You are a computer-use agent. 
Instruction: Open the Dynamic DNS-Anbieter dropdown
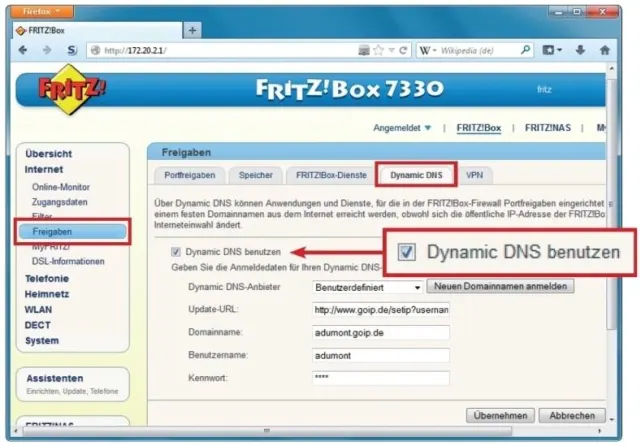pyautogui.click(x=367, y=287)
